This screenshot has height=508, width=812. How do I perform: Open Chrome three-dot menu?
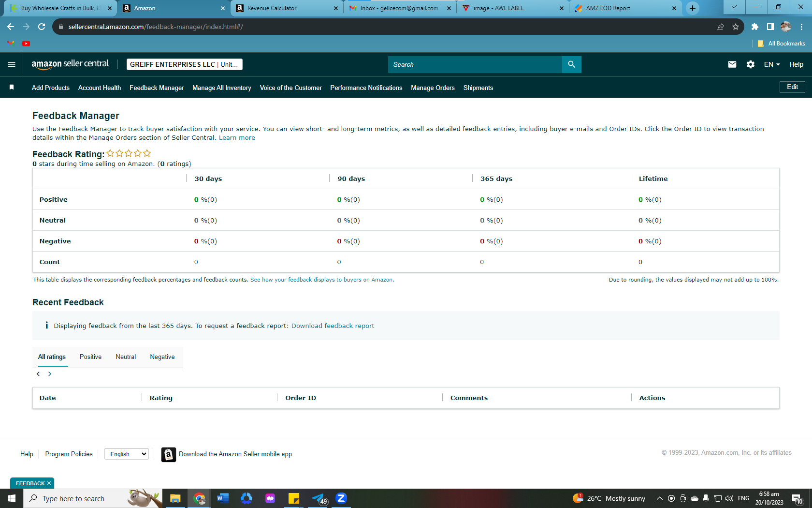[x=801, y=27]
